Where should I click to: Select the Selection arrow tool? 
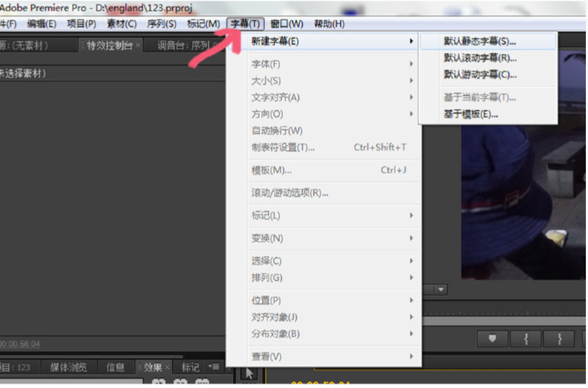[x=249, y=374]
